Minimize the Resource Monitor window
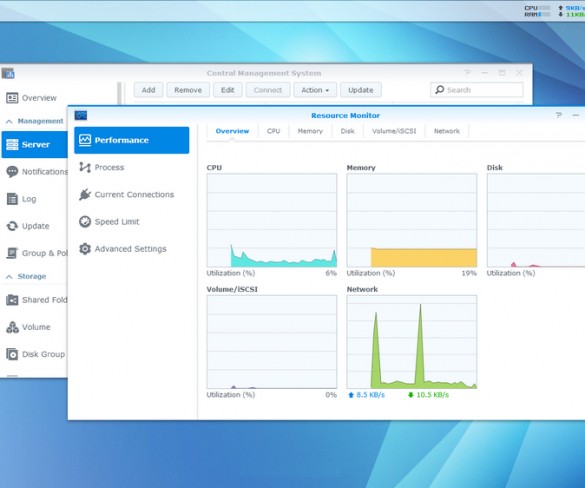This screenshot has height=488, width=585. coord(576,116)
